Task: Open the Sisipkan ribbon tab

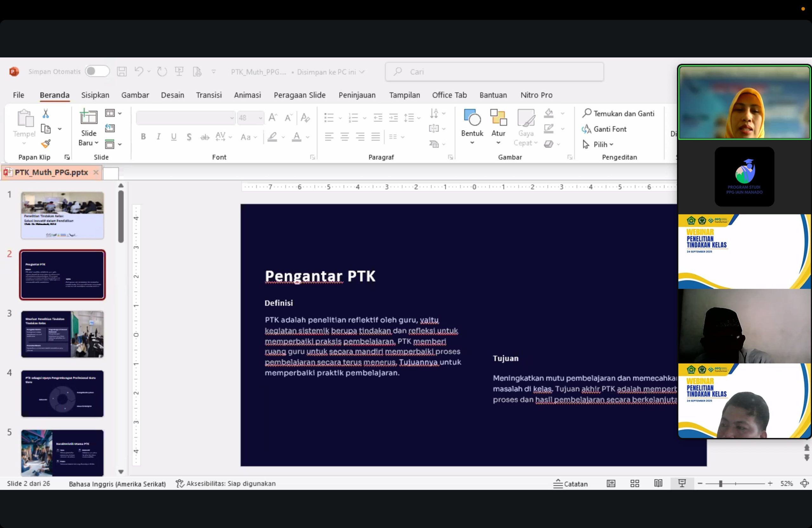Action: pos(95,95)
